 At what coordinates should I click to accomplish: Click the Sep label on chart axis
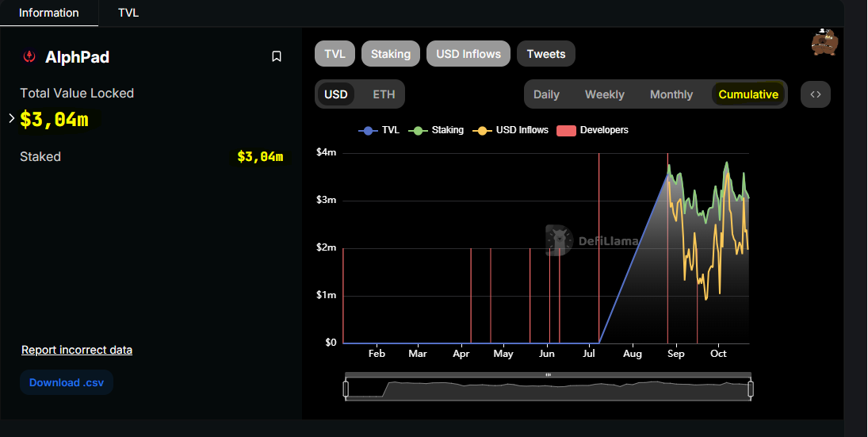pyautogui.click(x=676, y=354)
